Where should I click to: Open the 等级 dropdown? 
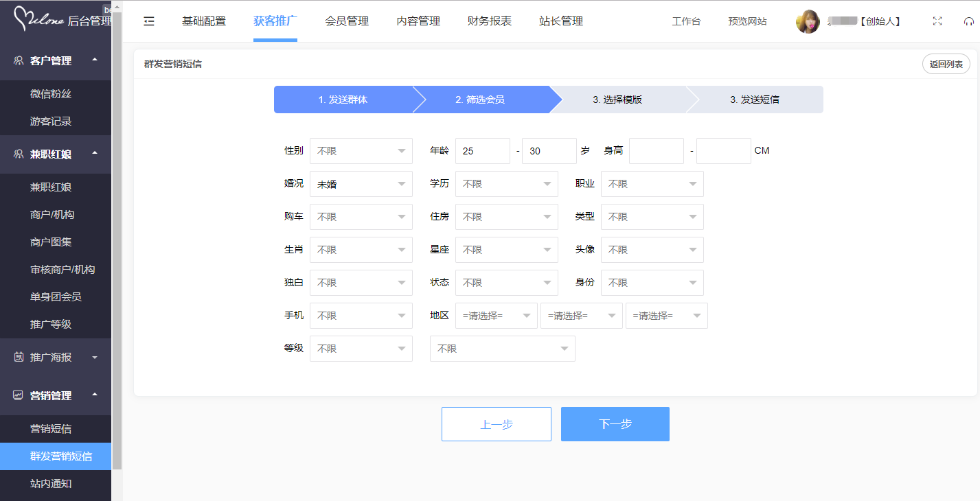(x=361, y=349)
